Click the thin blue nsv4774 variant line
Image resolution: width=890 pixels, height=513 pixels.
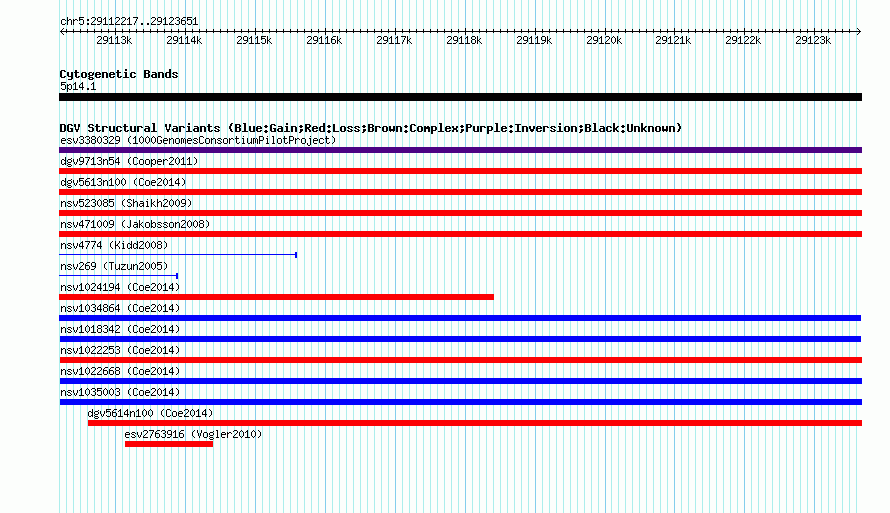(178, 255)
